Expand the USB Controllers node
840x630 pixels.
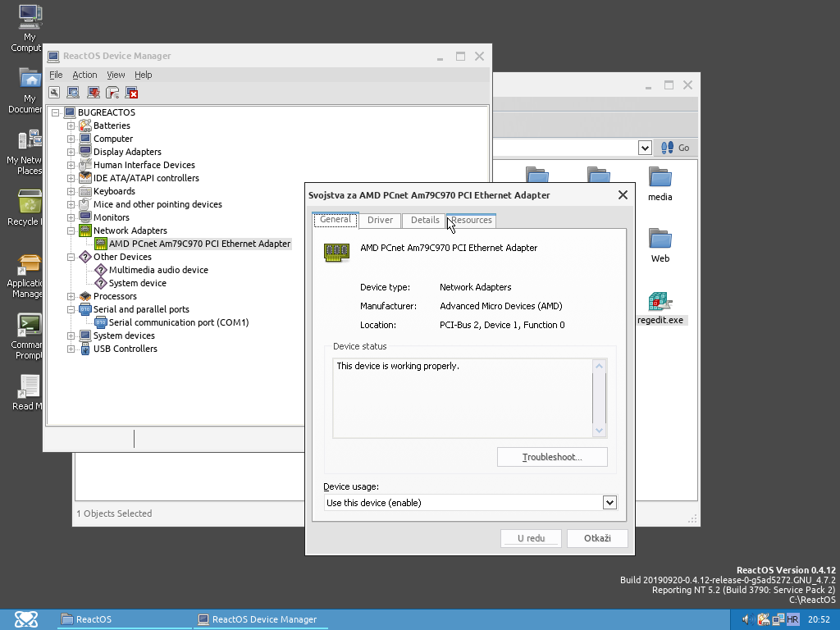coord(71,349)
